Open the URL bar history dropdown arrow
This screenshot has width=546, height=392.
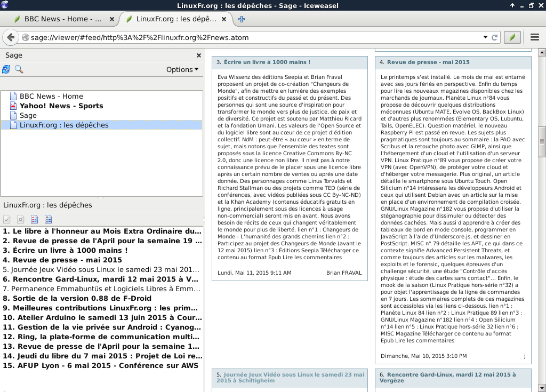pyautogui.click(x=485, y=37)
